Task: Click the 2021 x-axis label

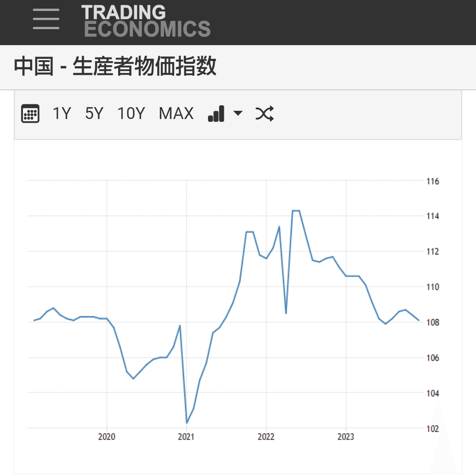Action: click(x=186, y=437)
